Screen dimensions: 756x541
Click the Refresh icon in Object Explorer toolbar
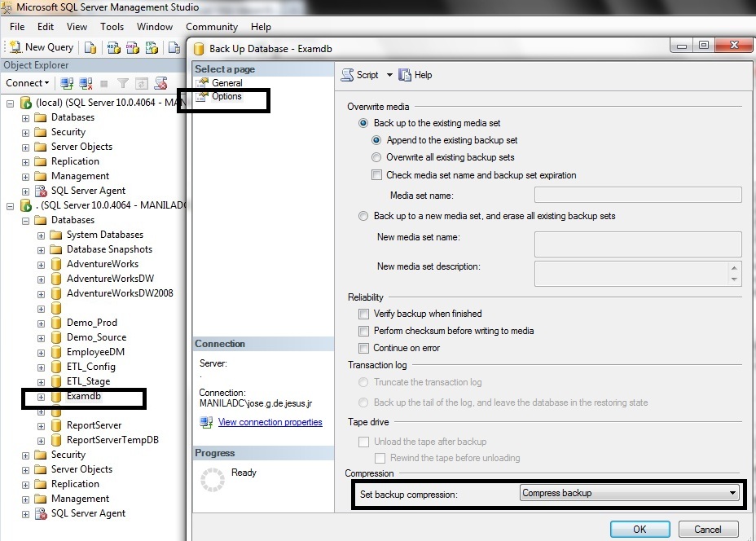pos(141,84)
